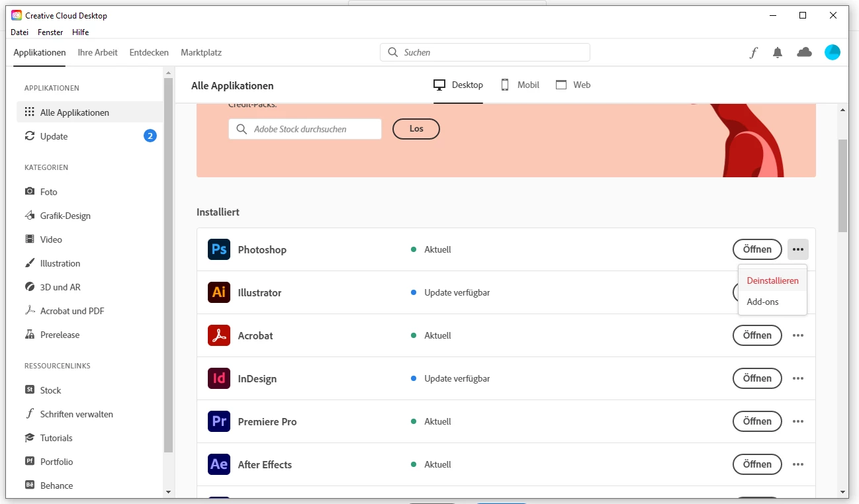Choose Deinstallieren from the Photoshop menu
This screenshot has height=504, width=859.
(x=772, y=280)
